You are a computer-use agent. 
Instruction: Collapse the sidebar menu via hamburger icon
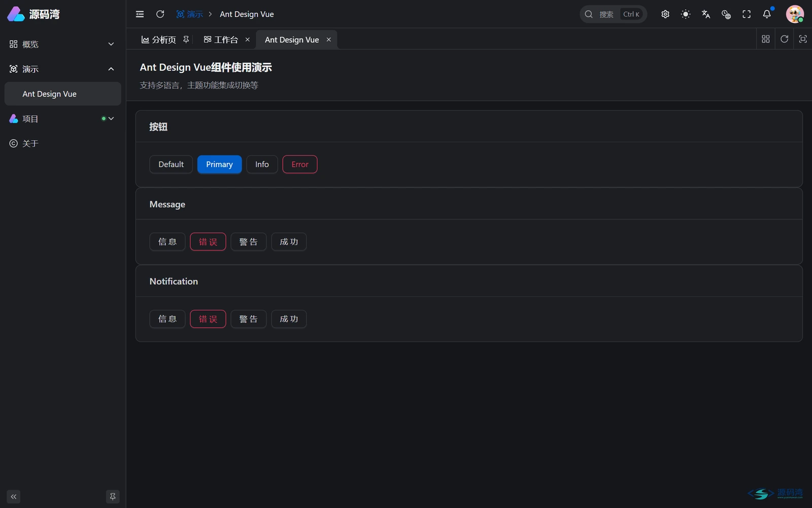(x=140, y=14)
